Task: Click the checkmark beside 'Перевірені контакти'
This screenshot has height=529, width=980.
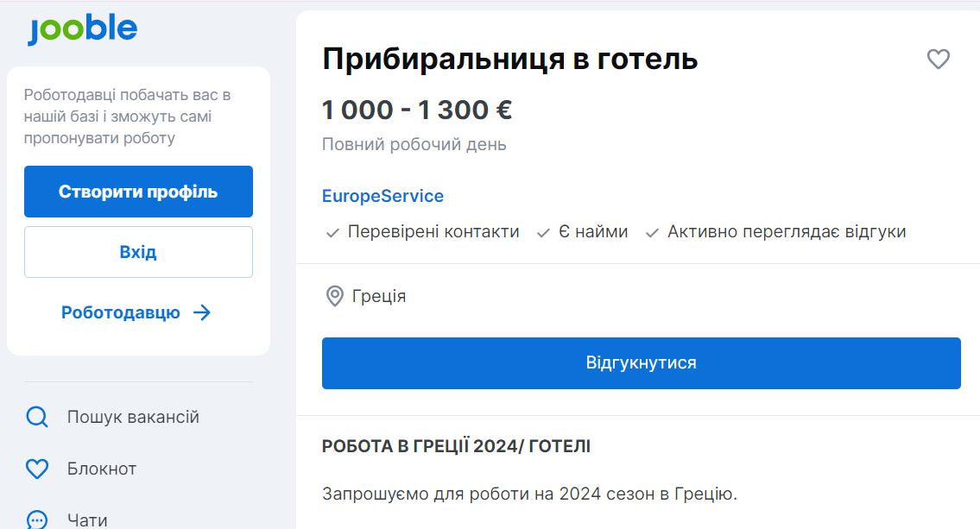Action: (334, 231)
